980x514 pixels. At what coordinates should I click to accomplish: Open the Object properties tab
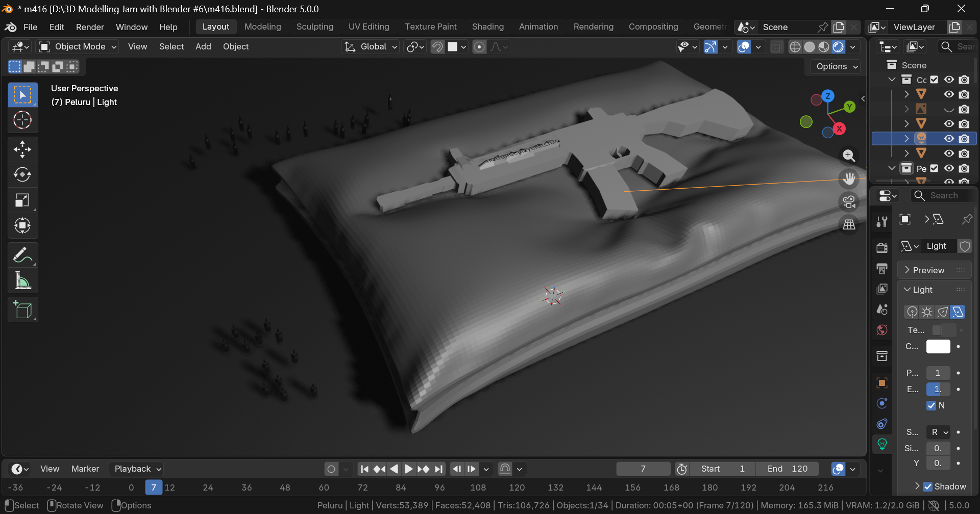882,383
